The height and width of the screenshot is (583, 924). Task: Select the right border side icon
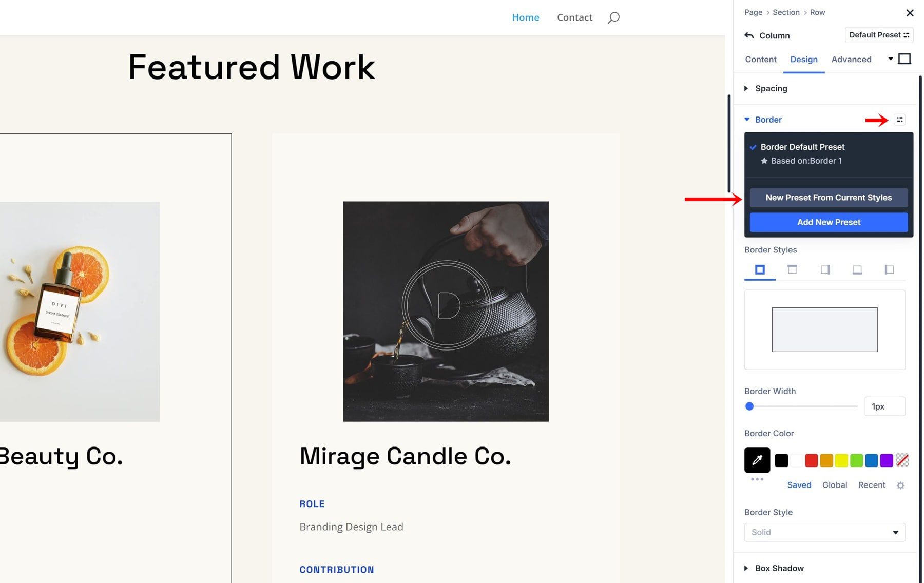click(x=825, y=270)
